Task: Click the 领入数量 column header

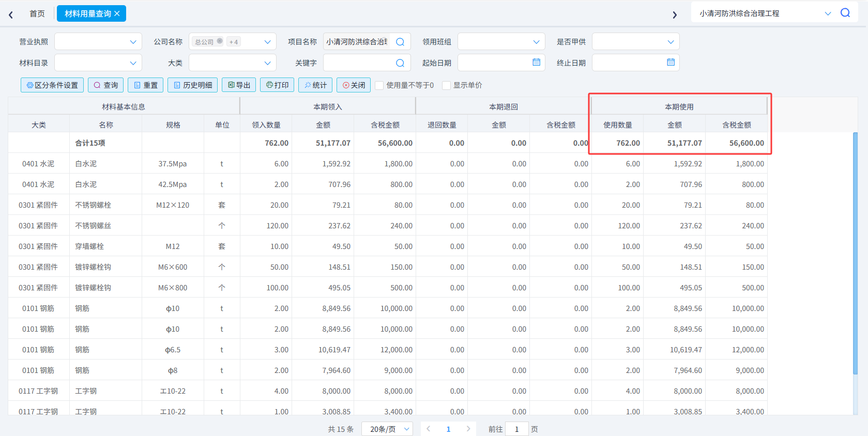Action: pos(266,125)
